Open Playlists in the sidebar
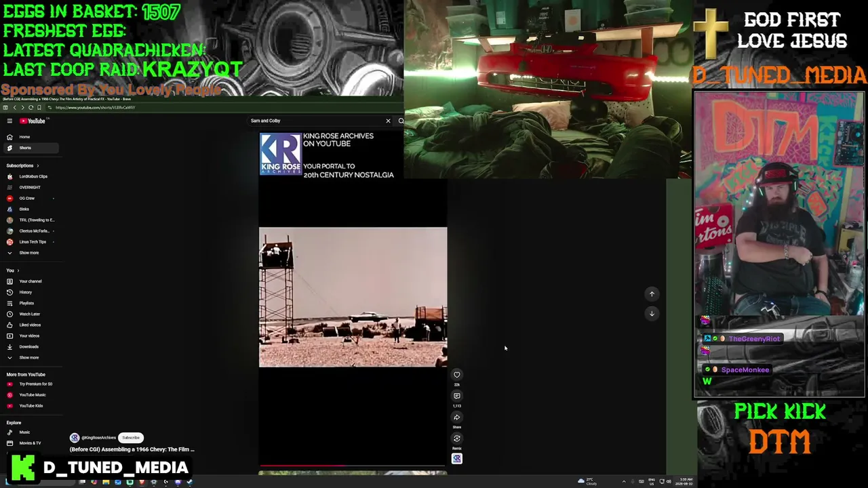The image size is (868, 488). (x=31, y=303)
